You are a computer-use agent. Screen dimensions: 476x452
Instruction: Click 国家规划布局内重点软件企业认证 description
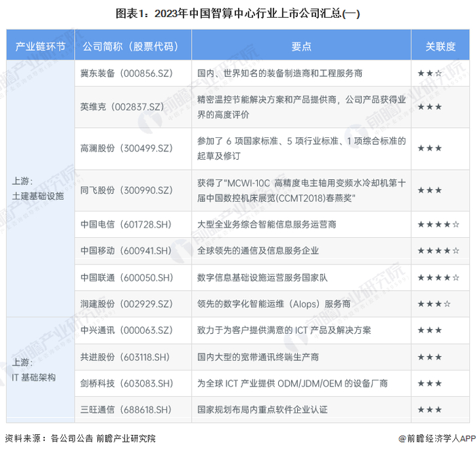(x=262, y=410)
